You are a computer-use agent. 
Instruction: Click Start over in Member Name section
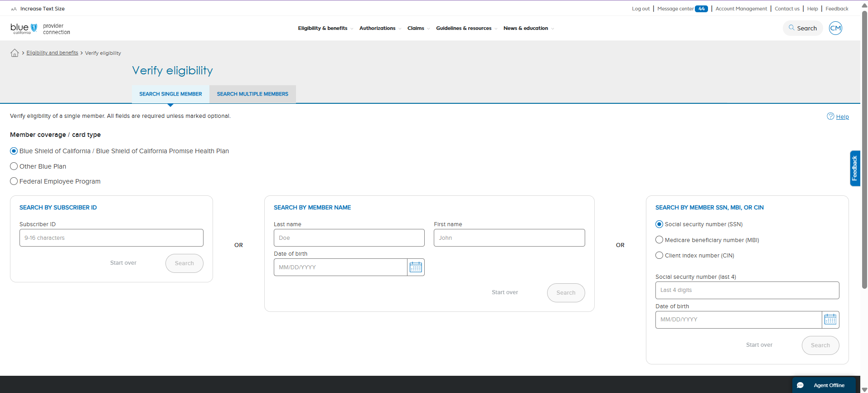[505, 292]
